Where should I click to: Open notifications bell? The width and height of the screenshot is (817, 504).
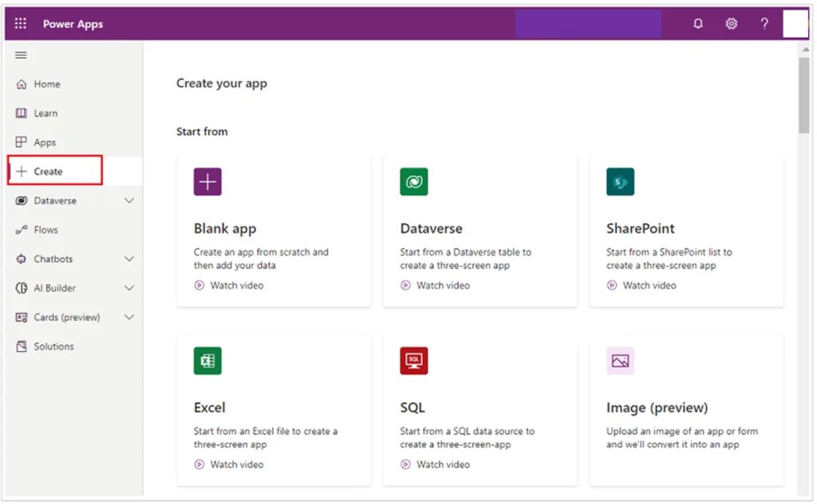click(697, 23)
